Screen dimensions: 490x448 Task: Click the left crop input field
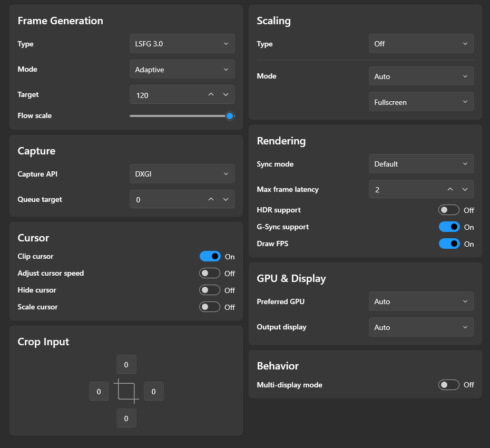[99, 392]
